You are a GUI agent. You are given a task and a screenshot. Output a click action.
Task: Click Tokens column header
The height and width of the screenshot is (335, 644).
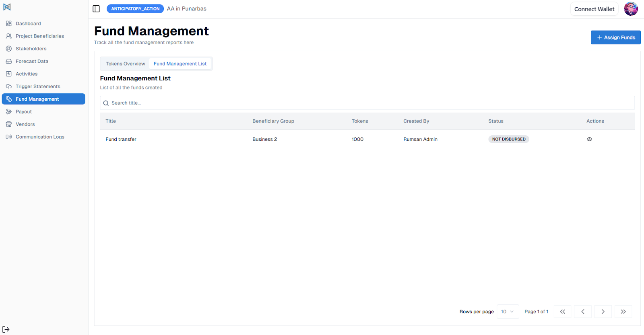pos(360,121)
